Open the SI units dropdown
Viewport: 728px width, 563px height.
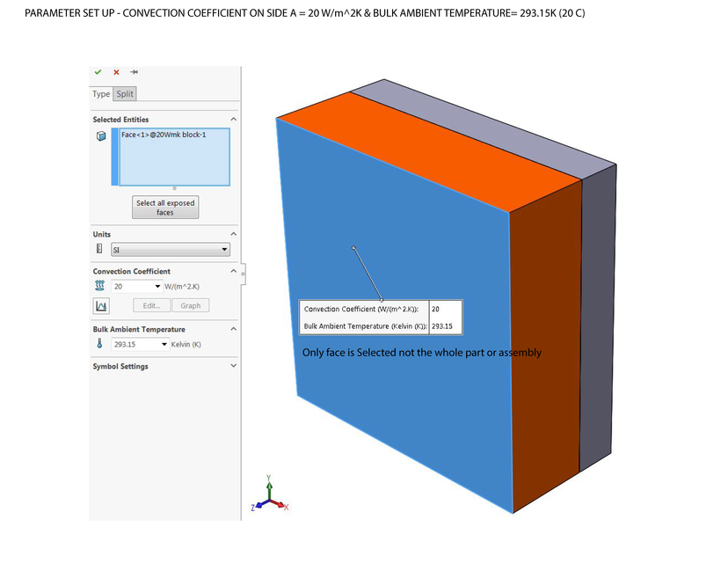[223, 249]
